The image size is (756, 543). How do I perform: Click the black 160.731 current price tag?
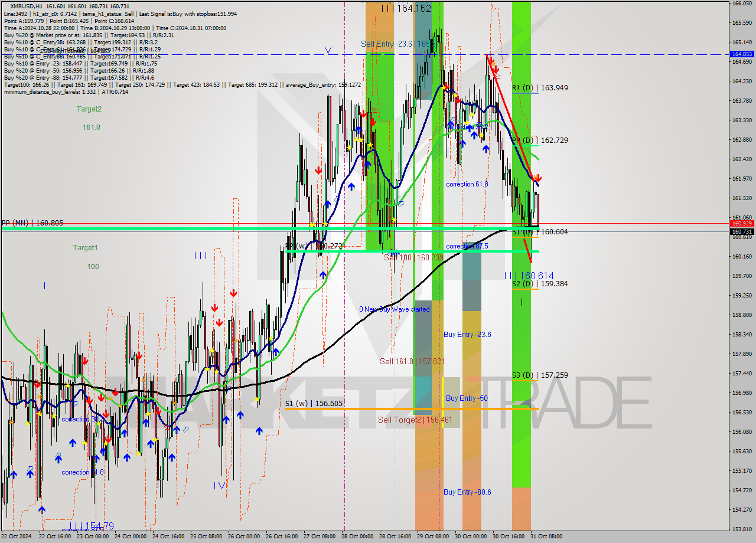[742, 232]
